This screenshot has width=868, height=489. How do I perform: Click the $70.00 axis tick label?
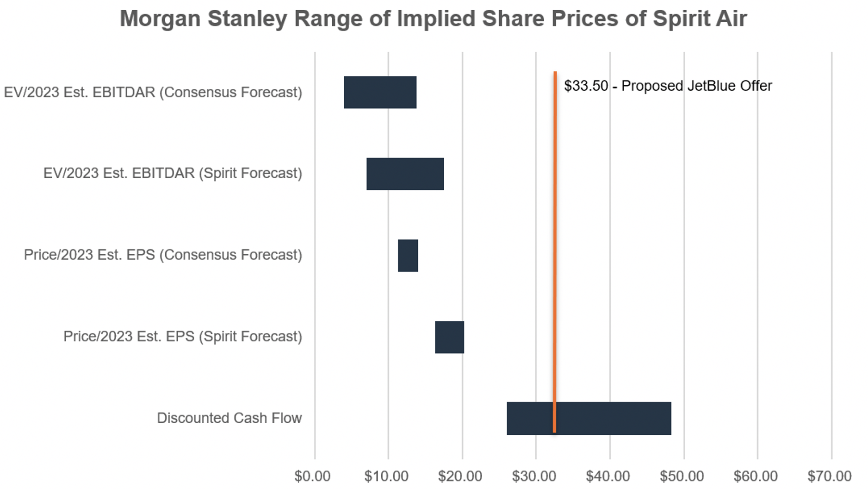(829, 476)
